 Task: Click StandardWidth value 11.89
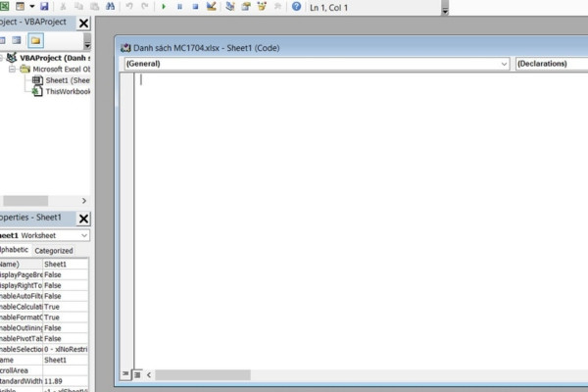pyautogui.click(x=66, y=381)
